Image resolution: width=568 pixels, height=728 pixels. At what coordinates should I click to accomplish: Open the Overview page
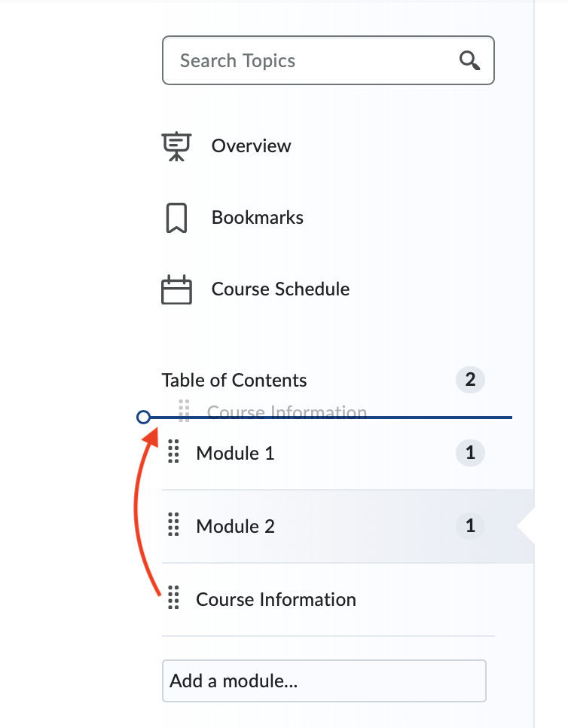point(251,145)
